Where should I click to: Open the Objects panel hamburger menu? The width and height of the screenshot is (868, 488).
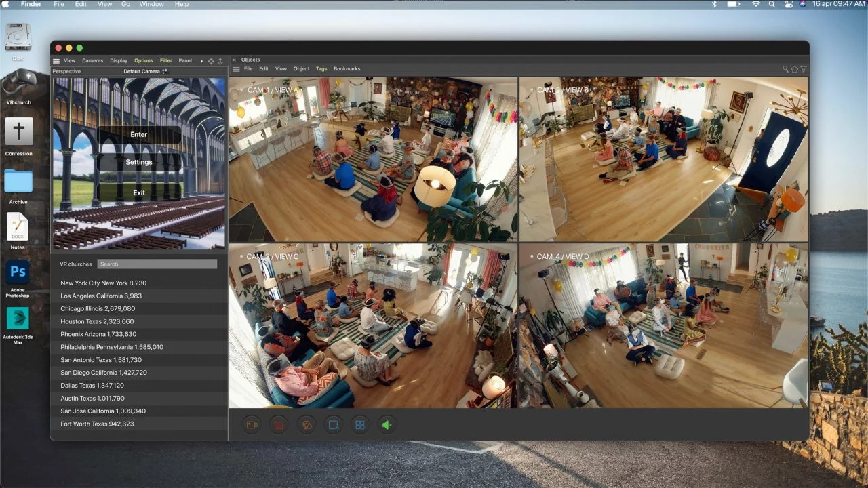click(236, 69)
